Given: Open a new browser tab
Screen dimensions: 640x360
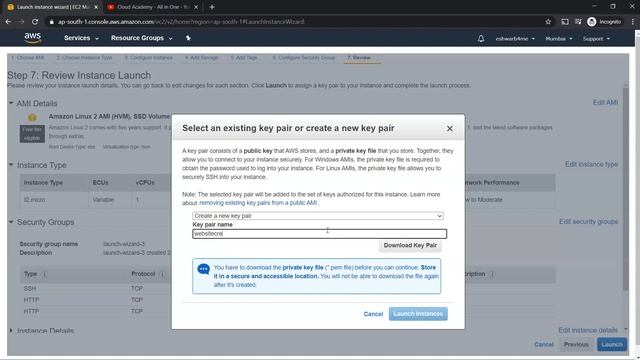Looking at the screenshot, I should click(x=212, y=7).
